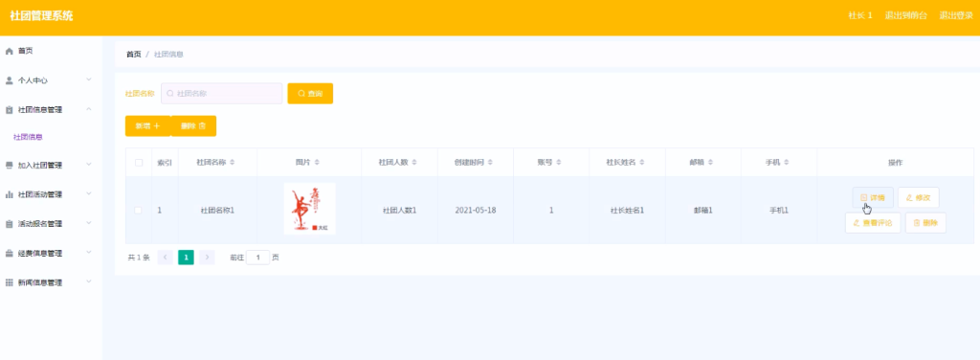Click 修改 for 社团名称1
This screenshot has height=360, width=980.
point(918,197)
